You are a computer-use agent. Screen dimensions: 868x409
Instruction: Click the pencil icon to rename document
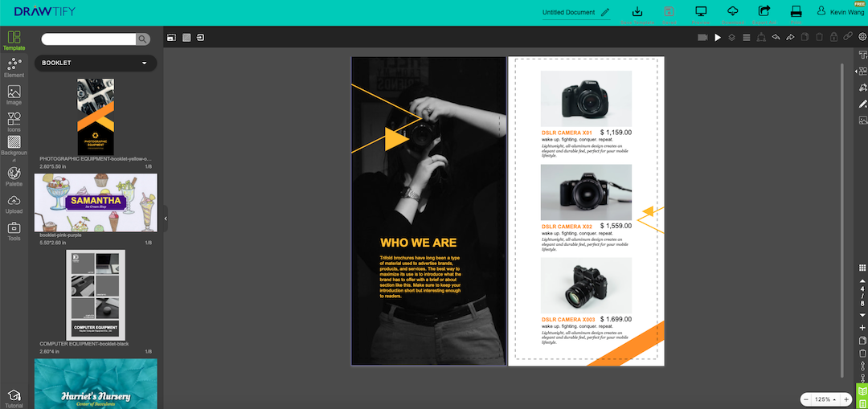605,12
